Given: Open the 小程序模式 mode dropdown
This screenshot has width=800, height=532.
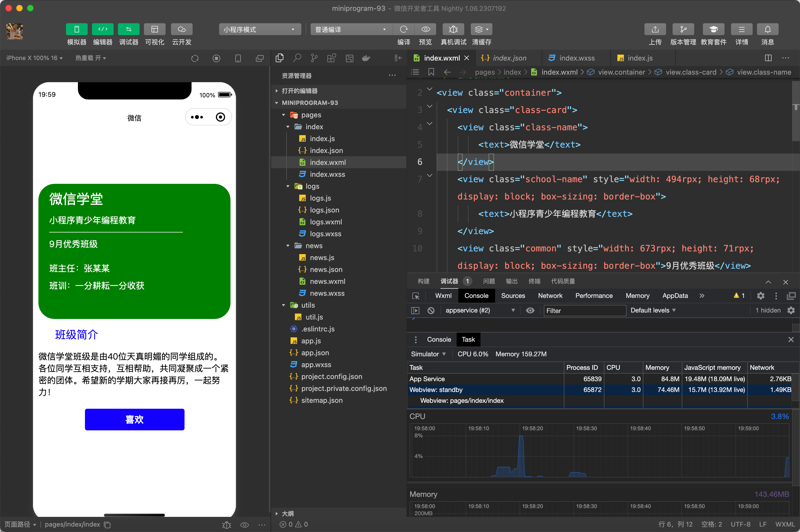Looking at the screenshot, I should 260,29.
